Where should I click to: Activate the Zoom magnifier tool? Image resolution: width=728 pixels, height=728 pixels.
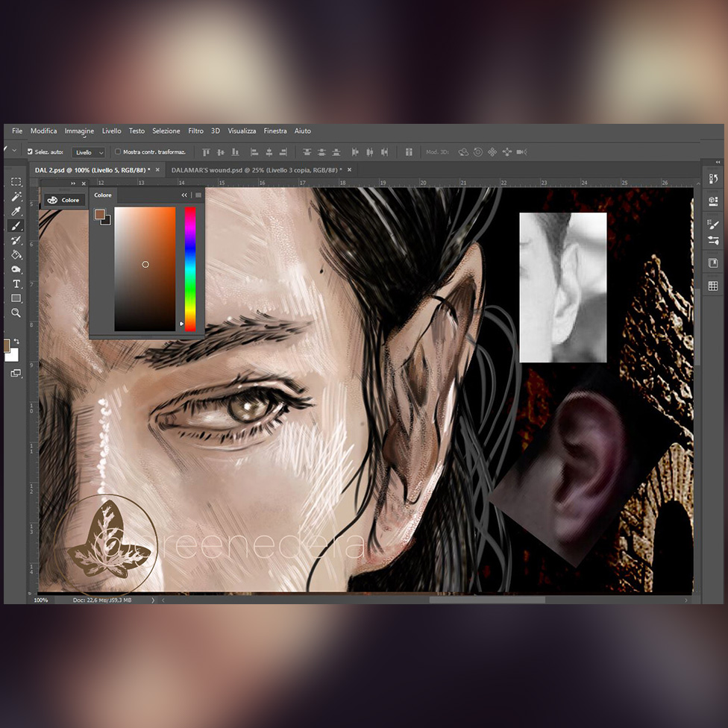pyautogui.click(x=16, y=313)
